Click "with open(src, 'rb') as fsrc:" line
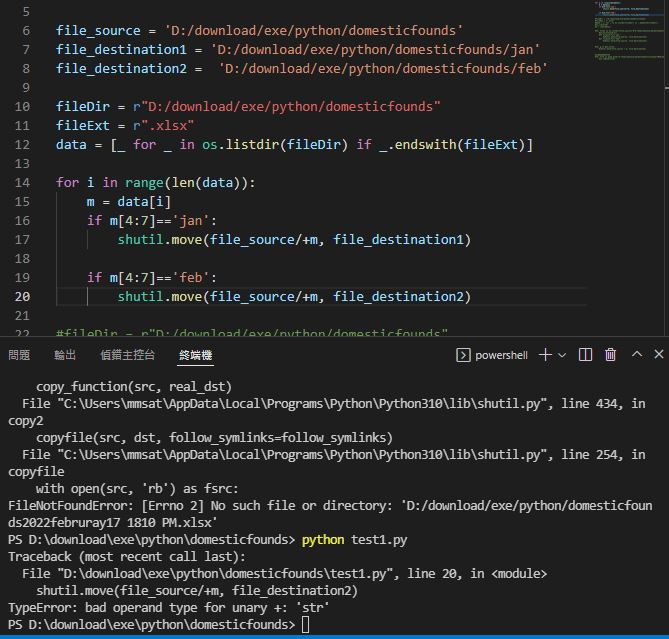 (x=137, y=488)
